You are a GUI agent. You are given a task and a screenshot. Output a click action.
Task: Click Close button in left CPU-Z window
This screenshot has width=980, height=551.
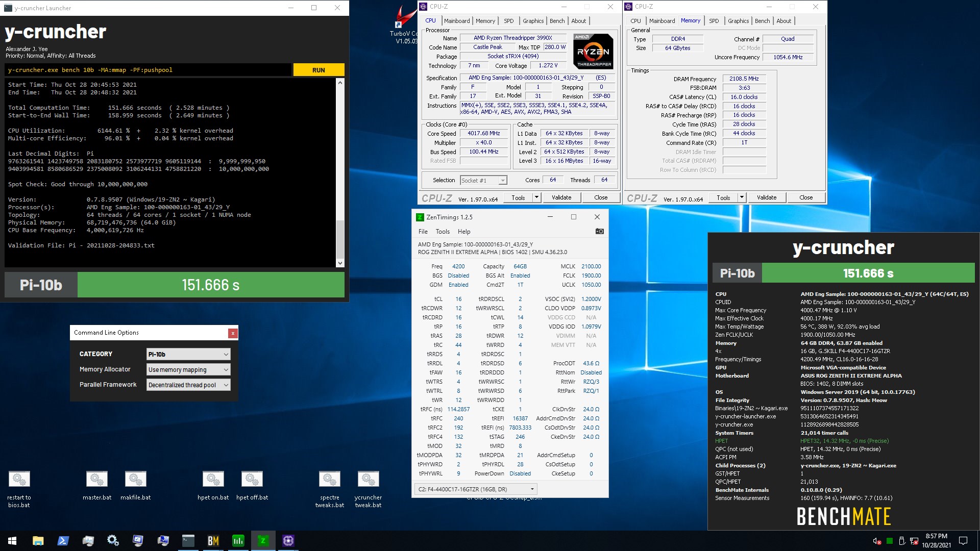pyautogui.click(x=601, y=197)
